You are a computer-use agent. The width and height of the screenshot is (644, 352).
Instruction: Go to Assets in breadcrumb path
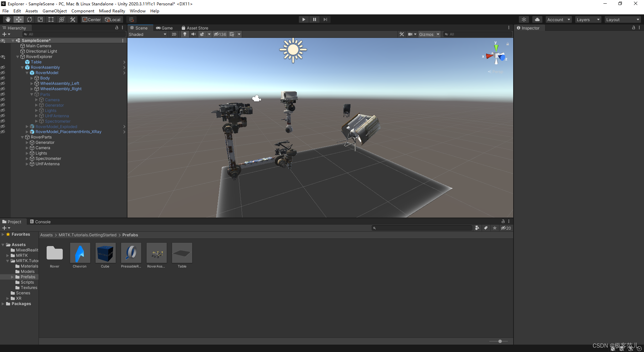(x=46, y=235)
